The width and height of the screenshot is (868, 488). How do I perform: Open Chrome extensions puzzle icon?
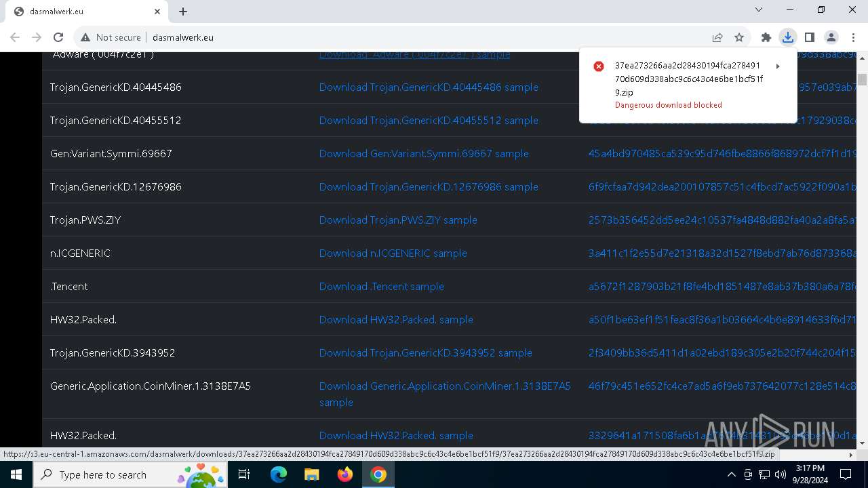click(766, 37)
